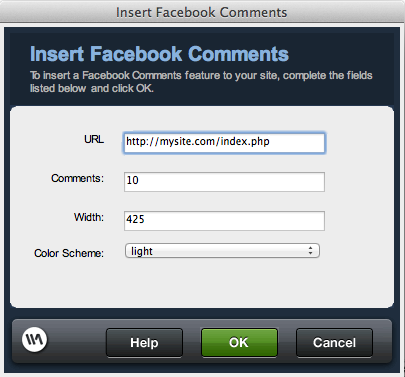
Task: Click the instruction text under the heading
Action: coord(201,82)
